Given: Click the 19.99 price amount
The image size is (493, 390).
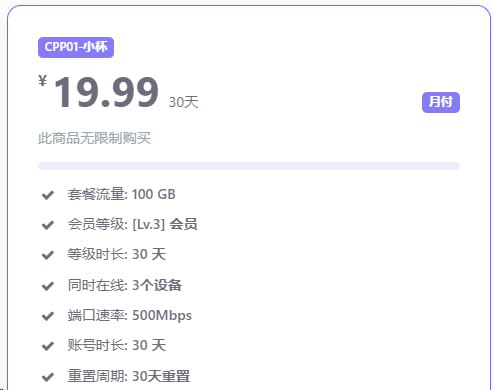Looking at the screenshot, I should click(x=106, y=92).
